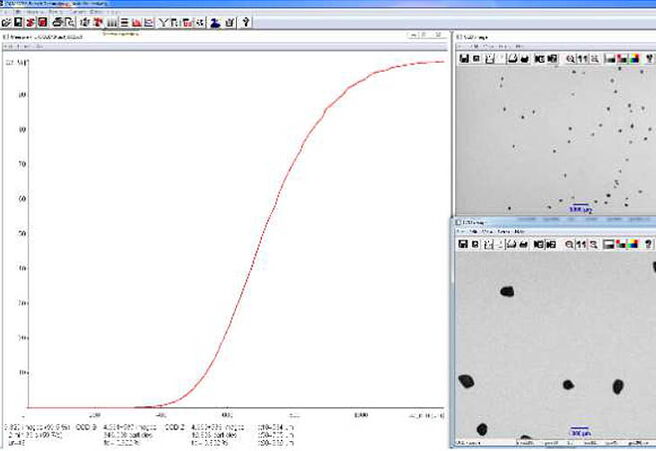The width and height of the screenshot is (656, 451).
Task: Save image in the upper image window
Action: tap(464, 59)
